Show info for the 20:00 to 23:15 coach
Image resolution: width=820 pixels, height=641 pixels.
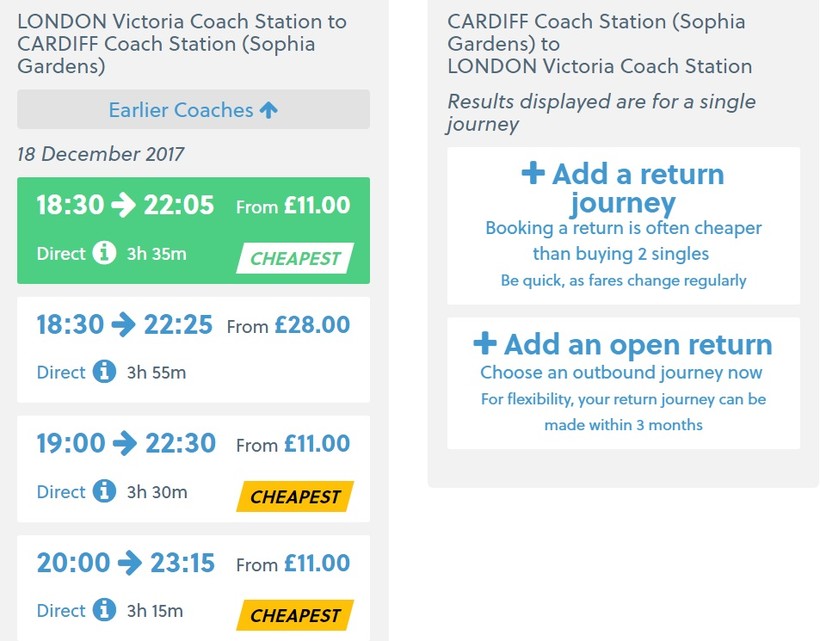(104, 610)
